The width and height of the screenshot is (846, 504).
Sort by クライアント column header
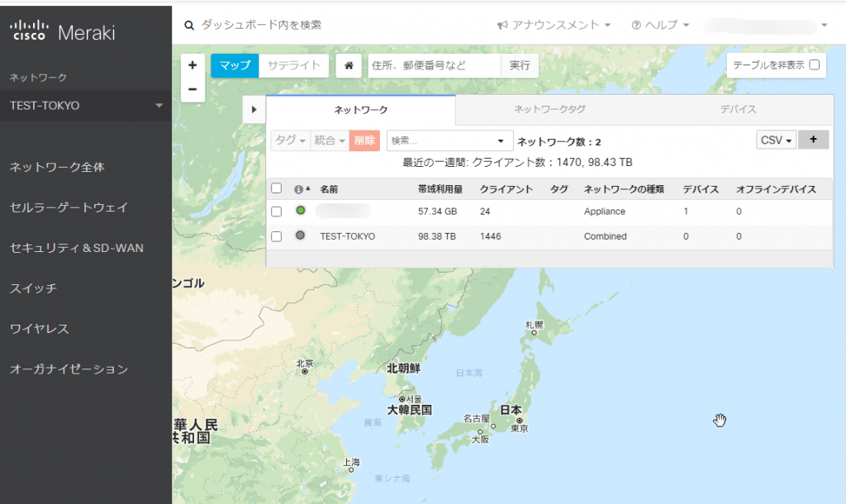pyautogui.click(x=506, y=189)
